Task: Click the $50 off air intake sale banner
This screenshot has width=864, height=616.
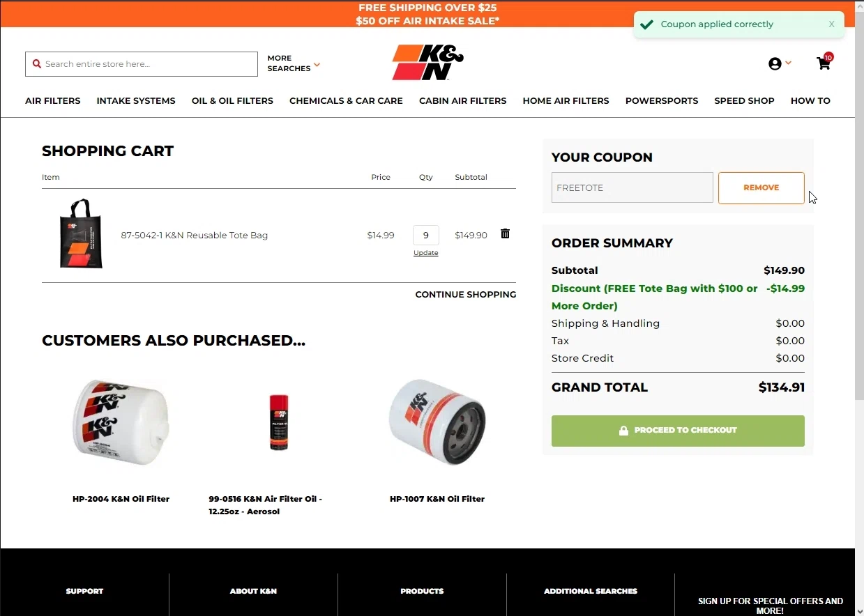Action: click(427, 21)
